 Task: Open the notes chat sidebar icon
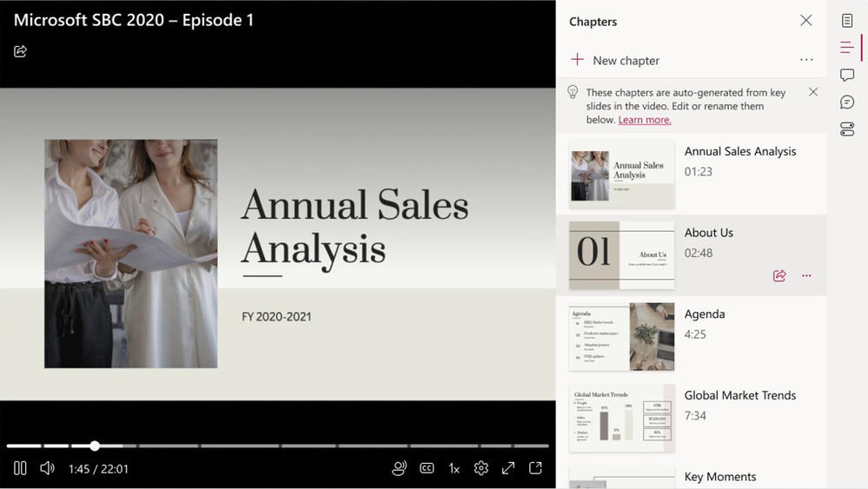pyautogui.click(x=847, y=102)
